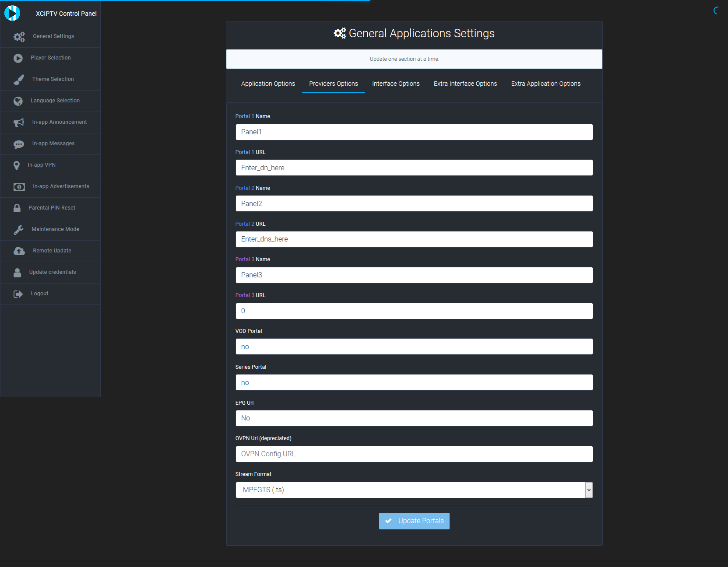Click the Maintenance Mode wrench icon
Viewport: 728px width, 567px height.
coord(18,230)
